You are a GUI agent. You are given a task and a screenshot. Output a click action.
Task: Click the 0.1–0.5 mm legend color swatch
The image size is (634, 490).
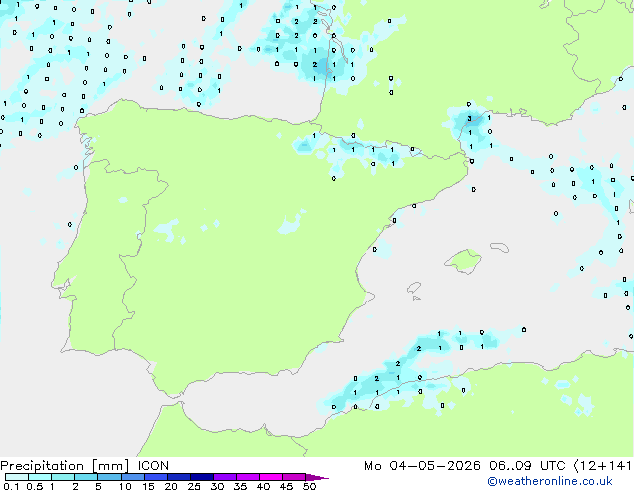pyautogui.click(x=17, y=477)
